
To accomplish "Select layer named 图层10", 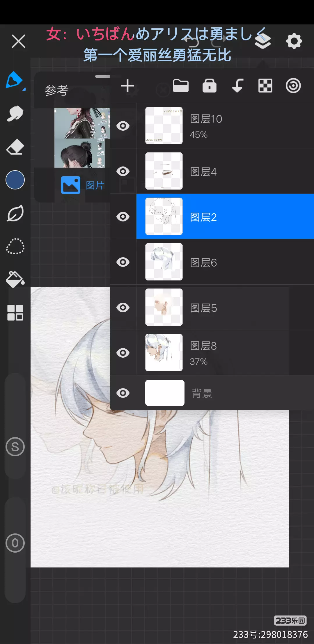I will point(206,119).
